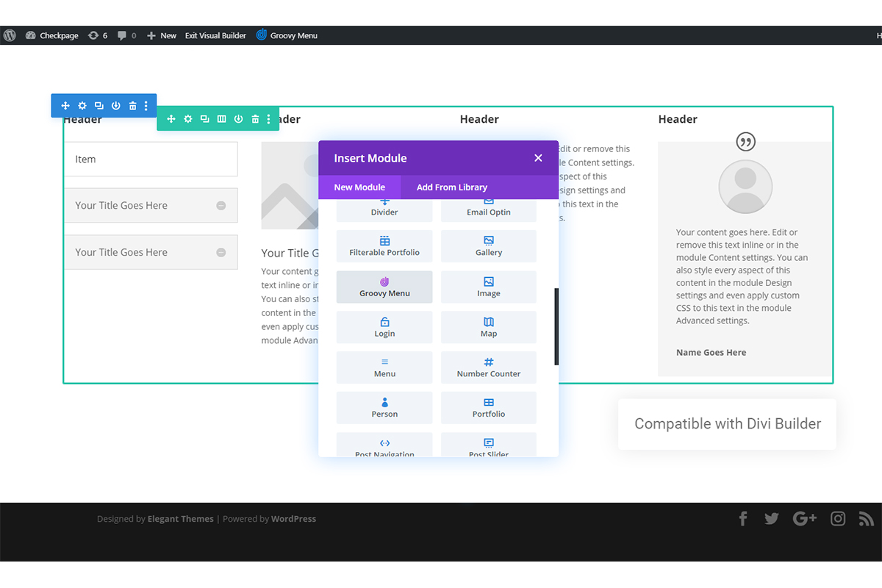Screen dimensions: 882x588
Task: Insert the Person module
Action: point(384,408)
